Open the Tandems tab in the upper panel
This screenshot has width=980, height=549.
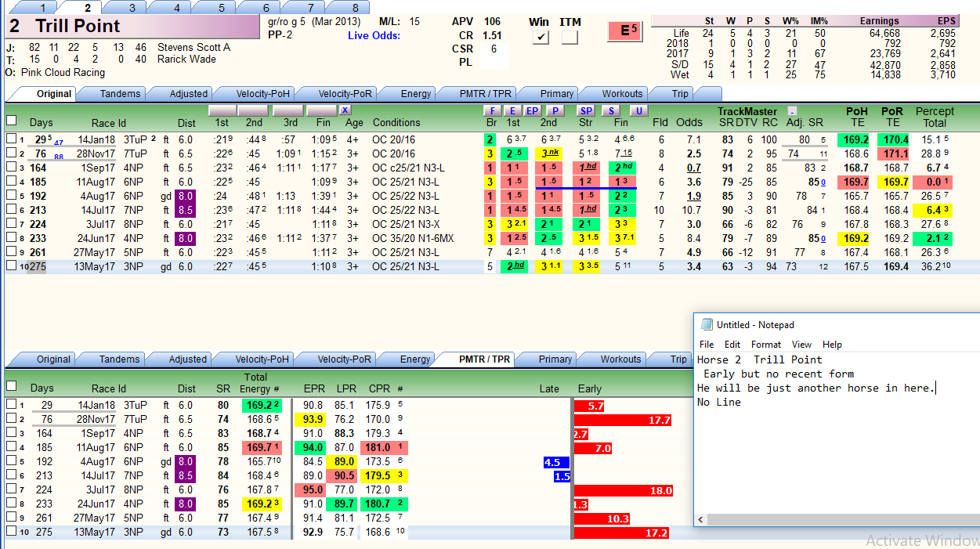click(120, 94)
